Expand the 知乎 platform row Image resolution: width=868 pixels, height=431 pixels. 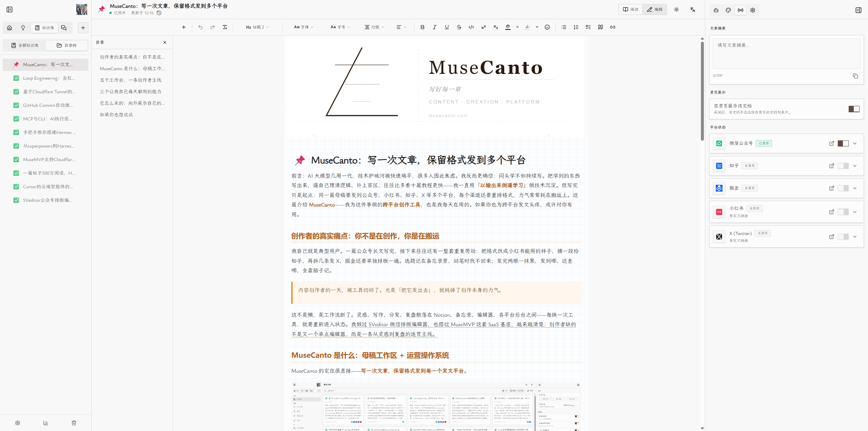[855, 166]
